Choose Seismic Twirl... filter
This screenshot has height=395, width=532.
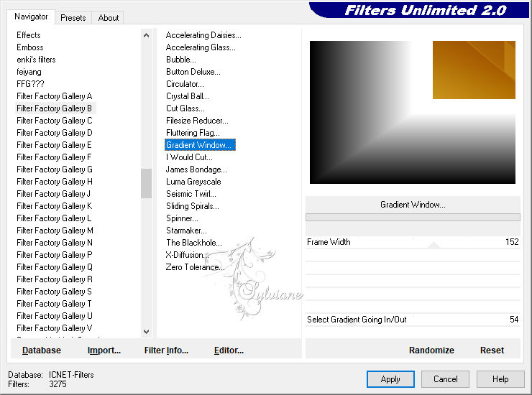(191, 194)
